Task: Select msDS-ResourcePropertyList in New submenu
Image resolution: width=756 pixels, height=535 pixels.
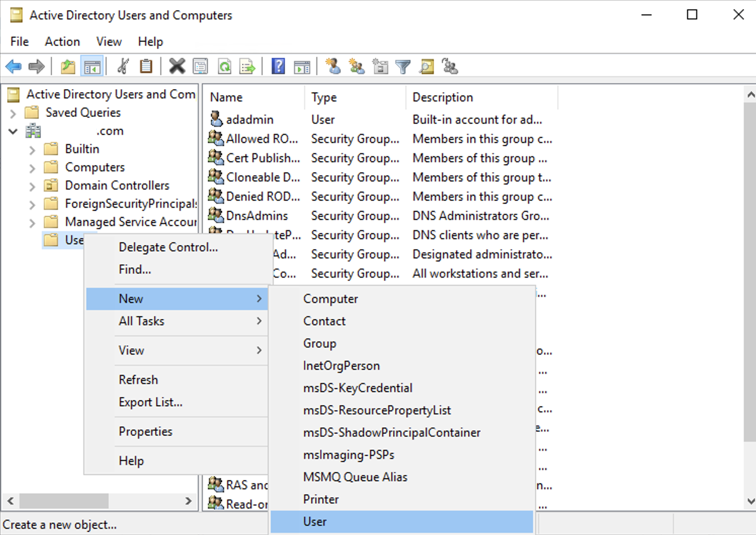Action: click(402, 410)
